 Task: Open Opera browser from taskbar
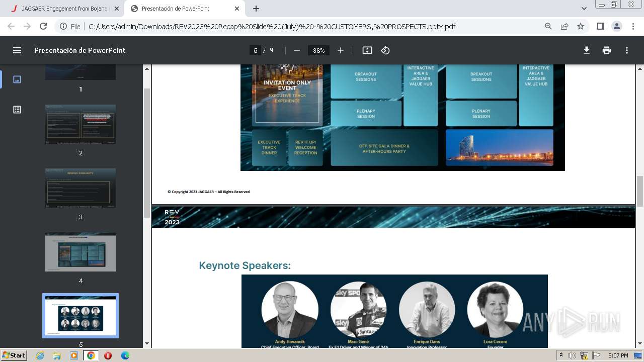pos(108,355)
